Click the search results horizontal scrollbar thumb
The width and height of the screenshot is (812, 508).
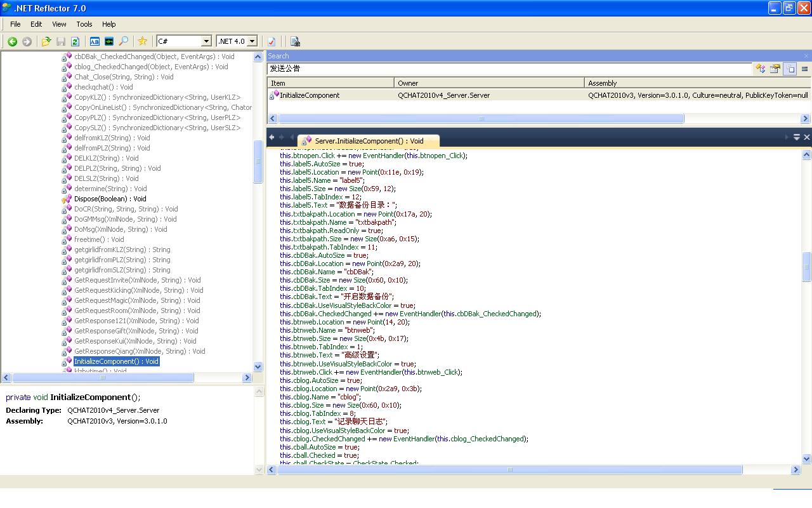tap(481, 119)
